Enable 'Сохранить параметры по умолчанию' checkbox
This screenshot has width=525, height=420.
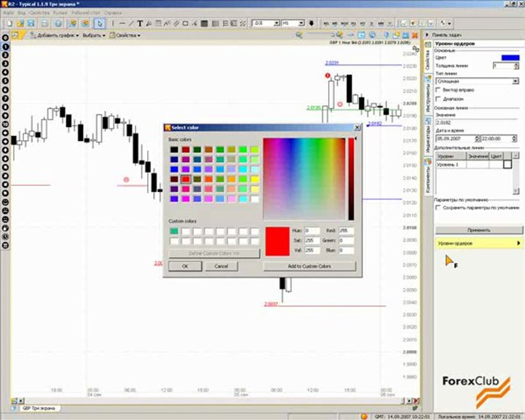coord(438,208)
